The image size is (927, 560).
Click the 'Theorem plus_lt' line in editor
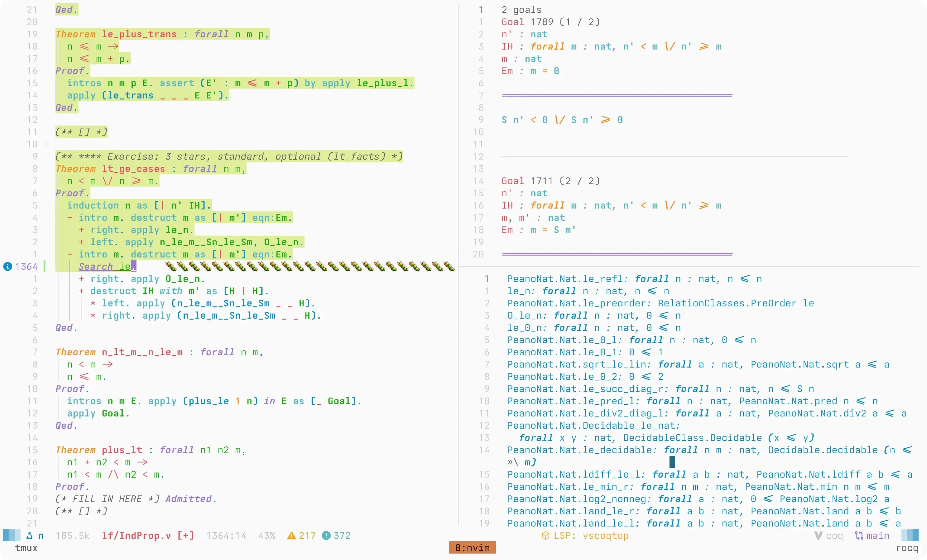(151, 450)
